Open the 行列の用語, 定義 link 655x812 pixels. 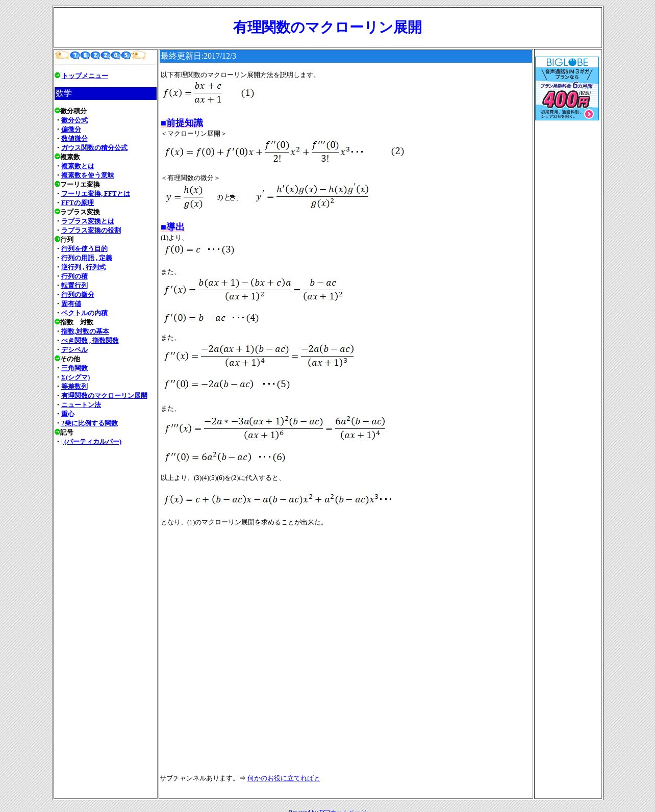click(x=87, y=258)
